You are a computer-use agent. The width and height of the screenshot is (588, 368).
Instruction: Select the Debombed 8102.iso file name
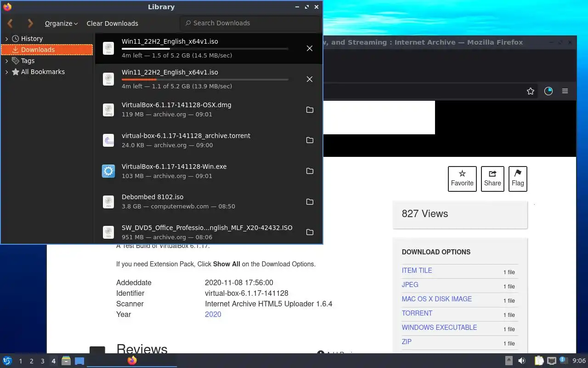[x=153, y=197]
